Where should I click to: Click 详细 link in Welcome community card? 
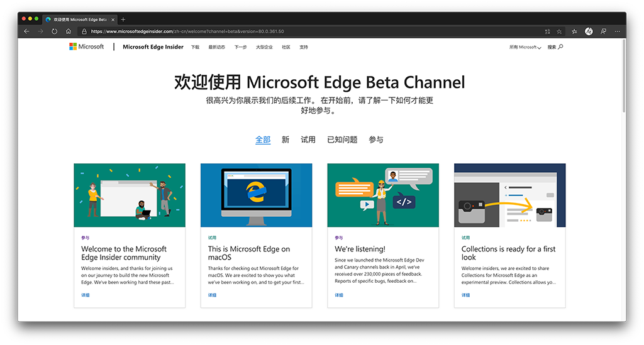[x=85, y=295]
